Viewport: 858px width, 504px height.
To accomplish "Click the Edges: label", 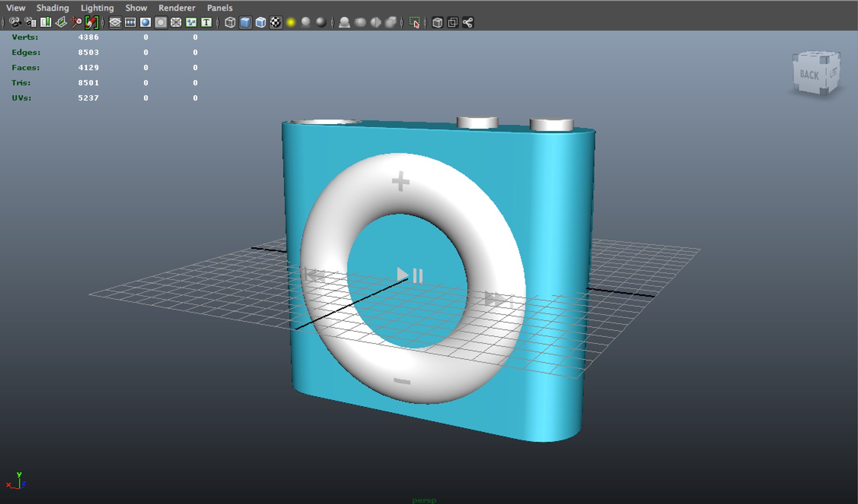I will (x=26, y=52).
